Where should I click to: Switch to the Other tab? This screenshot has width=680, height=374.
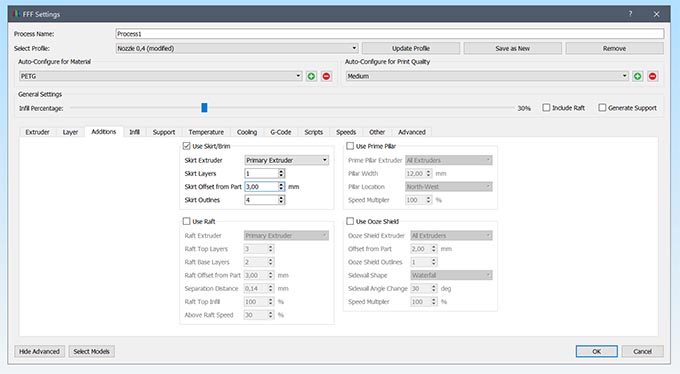pos(377,132)
